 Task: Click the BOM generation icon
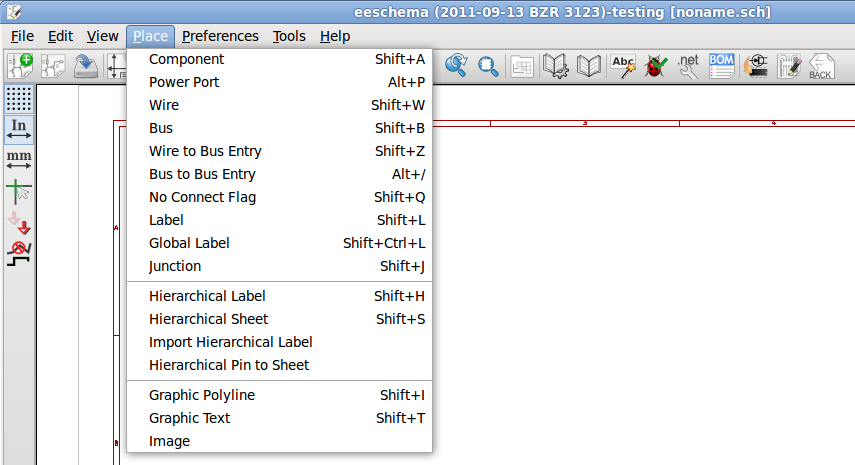tap(721, 66)
